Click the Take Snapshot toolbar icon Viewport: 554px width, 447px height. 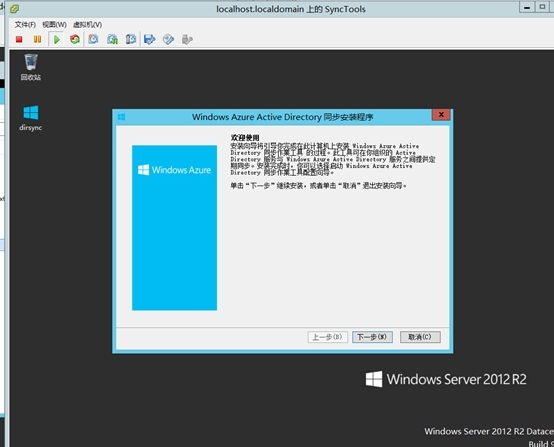pyautogui.click(x=94, y=39)
